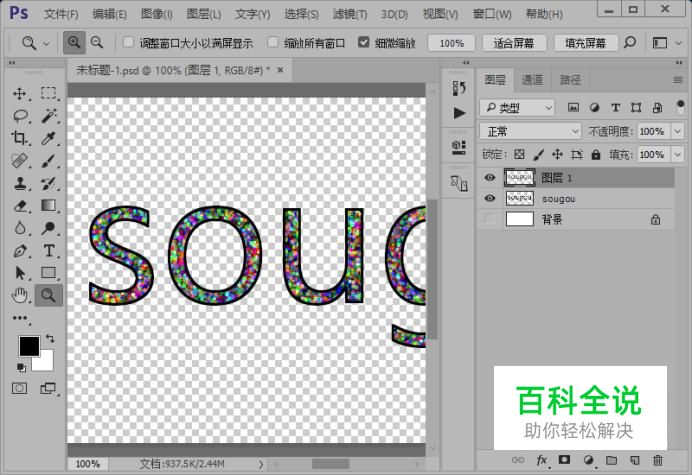The width and height of the screenshot is (692, 475).
Task: Enable zoom all windows checkbox
Action: [x=273, y=42]
